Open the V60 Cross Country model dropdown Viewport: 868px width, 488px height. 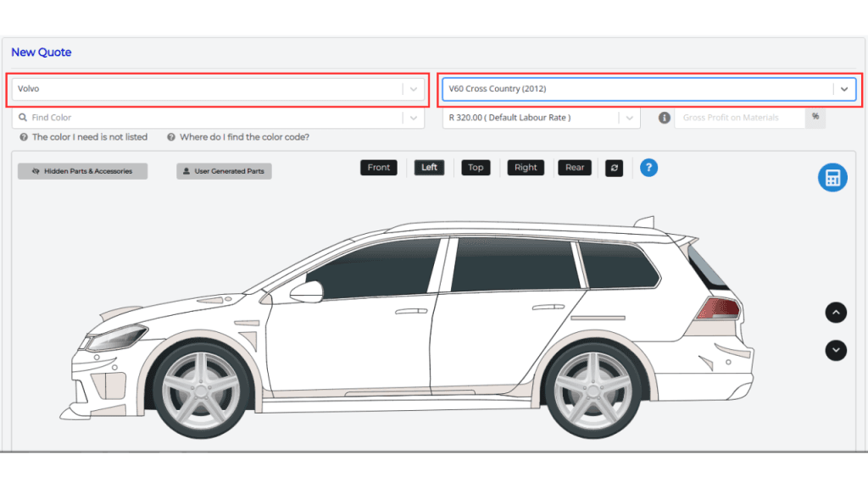(843, 89)
